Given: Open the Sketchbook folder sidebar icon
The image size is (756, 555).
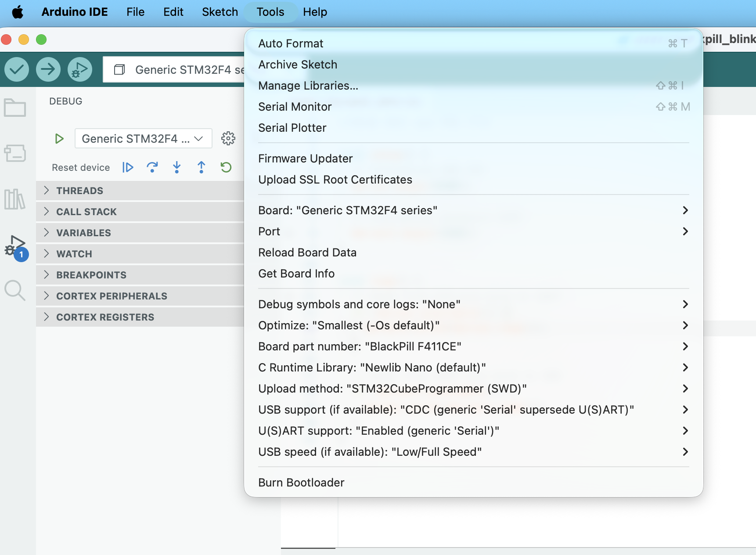Looking at the screenshot, I should [15, 107].
